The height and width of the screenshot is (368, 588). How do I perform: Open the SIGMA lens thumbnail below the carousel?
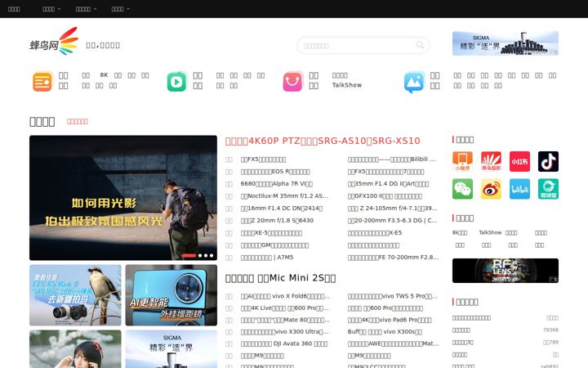[171, 349]
